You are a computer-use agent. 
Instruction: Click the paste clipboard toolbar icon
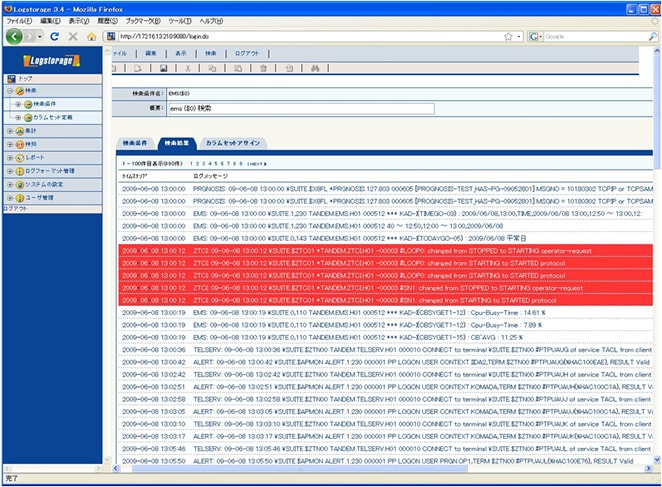(238, 69)
